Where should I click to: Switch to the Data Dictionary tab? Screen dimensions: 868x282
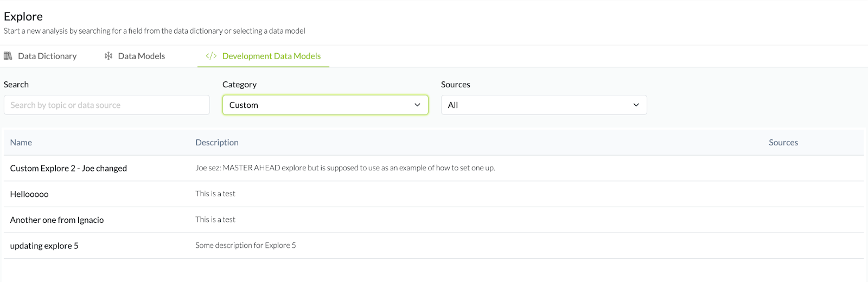[47, 56]
